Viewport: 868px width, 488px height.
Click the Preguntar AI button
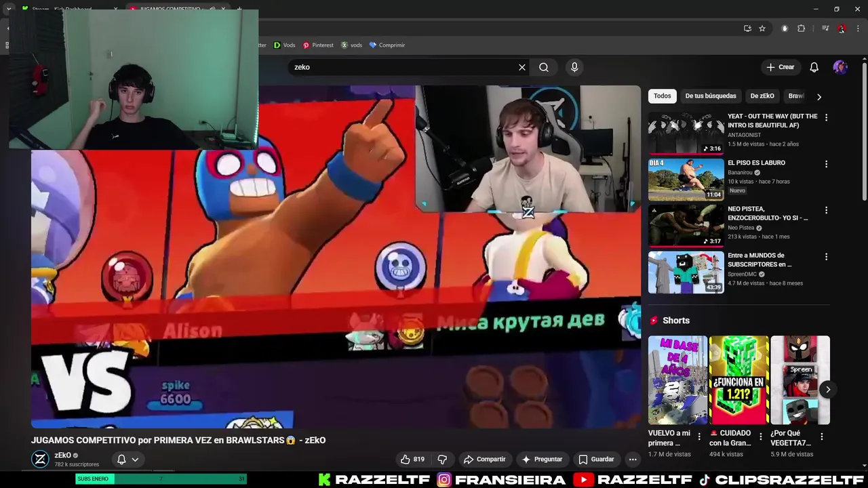pyautogui.click(x=541, y=459)
